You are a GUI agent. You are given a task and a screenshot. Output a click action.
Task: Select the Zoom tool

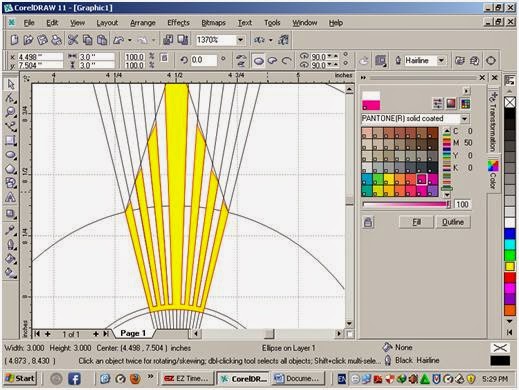[11, 112]
